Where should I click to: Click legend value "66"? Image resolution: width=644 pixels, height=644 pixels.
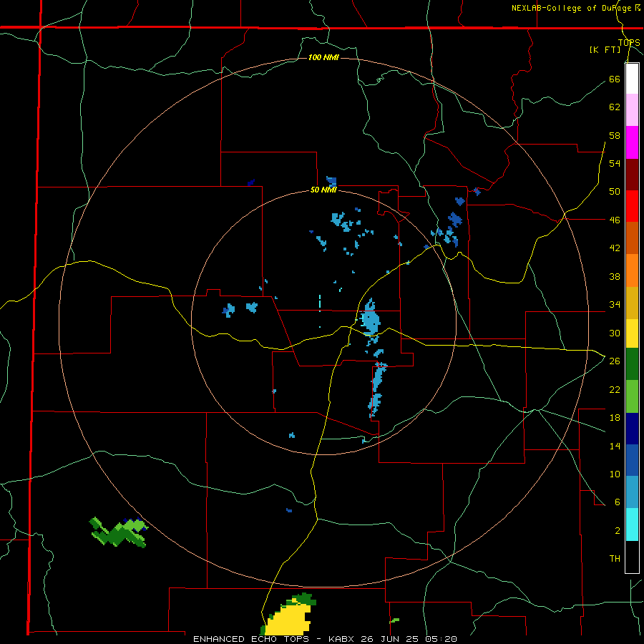(x=615, y=79)
